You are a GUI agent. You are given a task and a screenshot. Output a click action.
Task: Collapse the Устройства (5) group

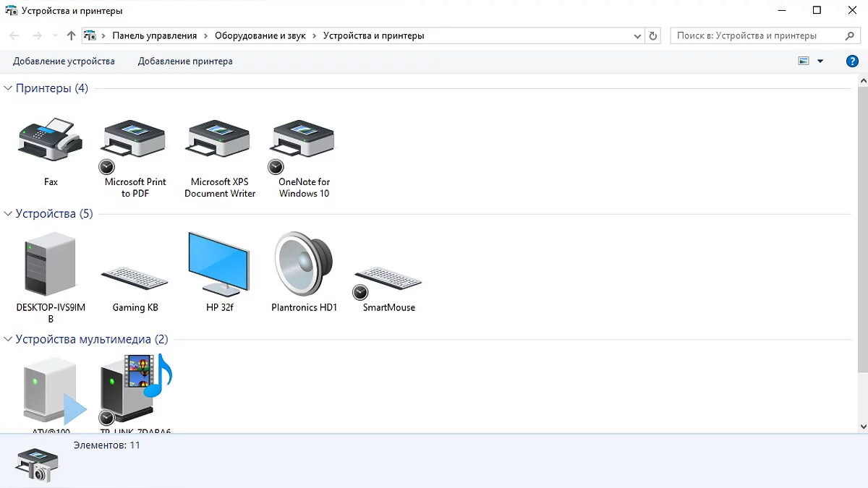tap(8, 214)
